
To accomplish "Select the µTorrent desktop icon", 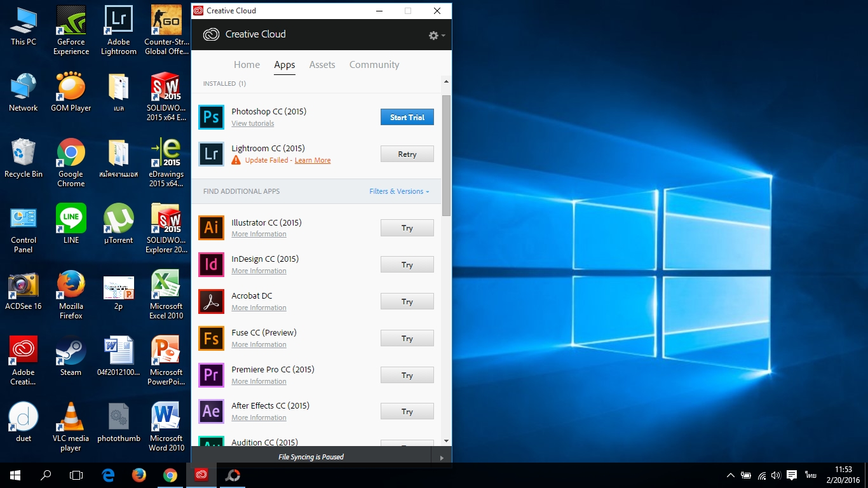I will [x=119, y=224].
